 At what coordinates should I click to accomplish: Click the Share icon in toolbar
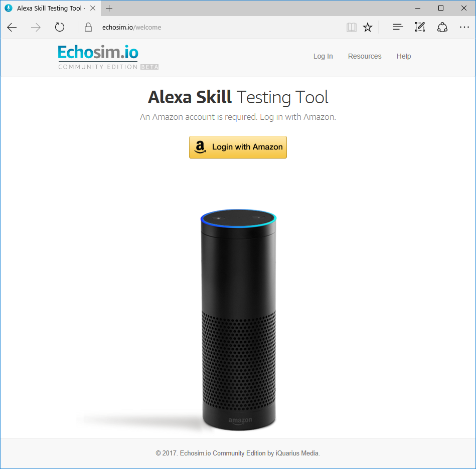[442, 27]
